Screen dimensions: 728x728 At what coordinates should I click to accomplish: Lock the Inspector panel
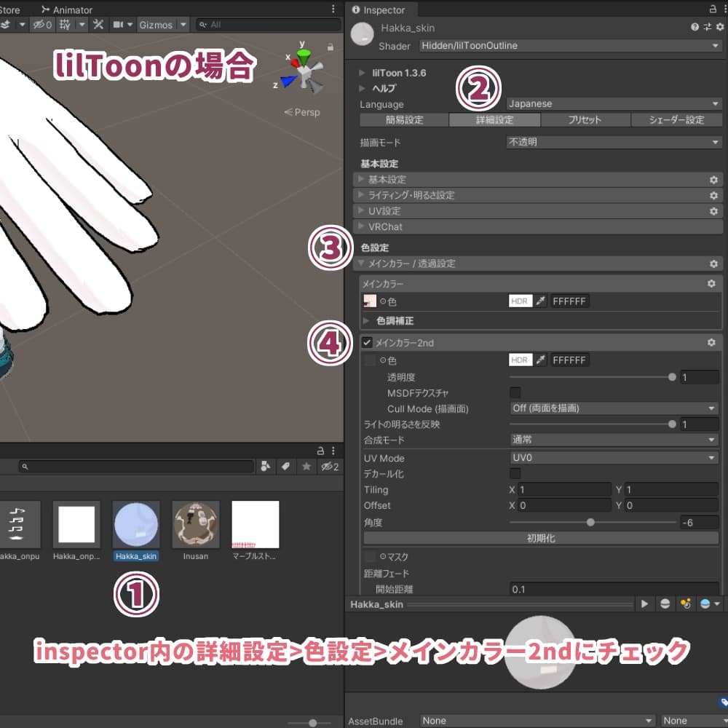pos(713,9)
